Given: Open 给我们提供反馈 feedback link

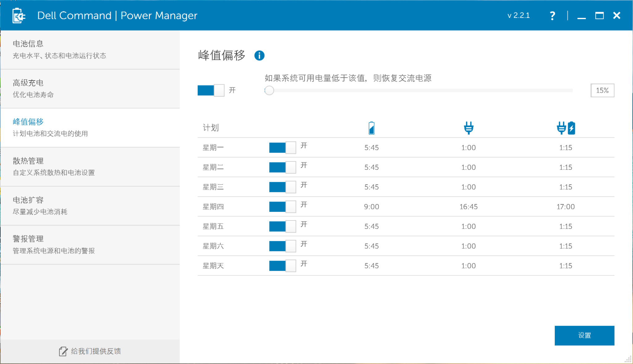Looking at the screenshot, I should tap(95, 351).
